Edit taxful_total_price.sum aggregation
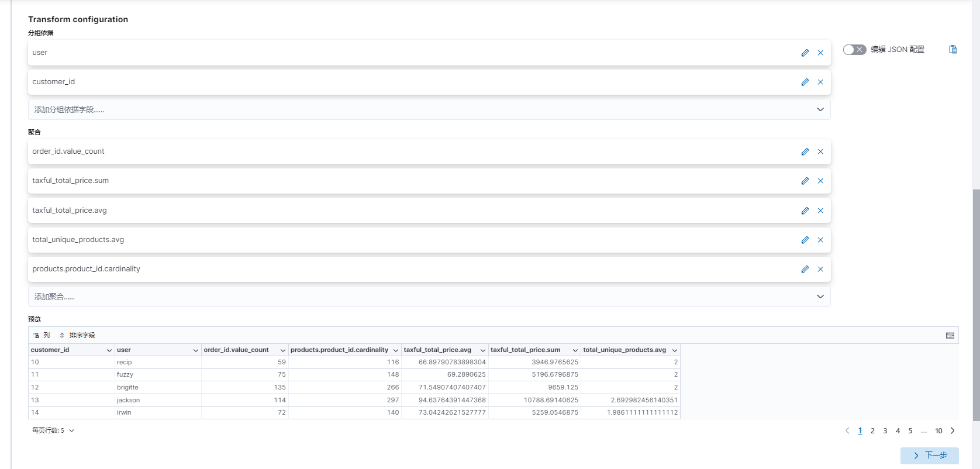This screenshot has width=980, height=469. pyautogui.click(x=805, y=181)
